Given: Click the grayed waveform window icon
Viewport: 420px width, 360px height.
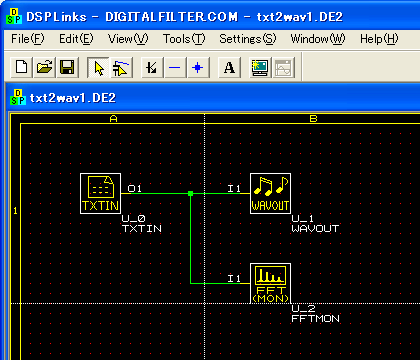Looking at the screenshot, I should [x=283, y=68].
